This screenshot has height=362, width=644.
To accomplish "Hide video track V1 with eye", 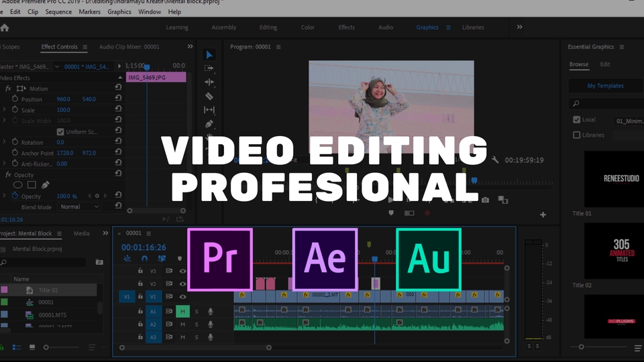I will (x=182, y=296).
